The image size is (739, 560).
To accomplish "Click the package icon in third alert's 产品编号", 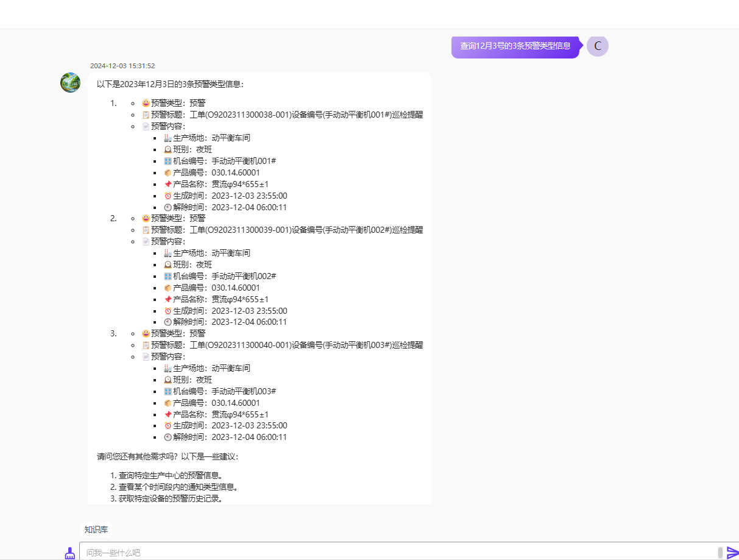I will [168, 403].
